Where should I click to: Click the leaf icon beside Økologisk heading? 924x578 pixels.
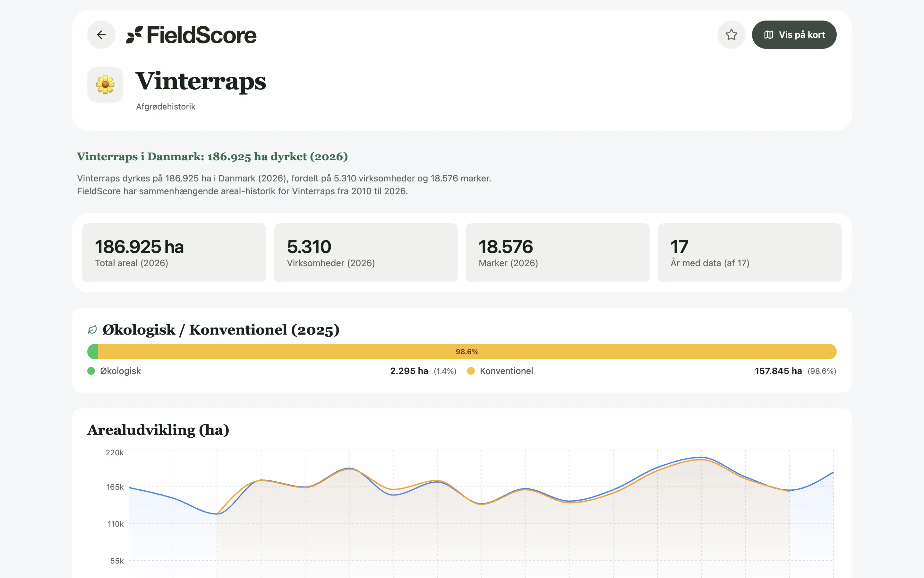pyautogui.click(x=92, y=330)
